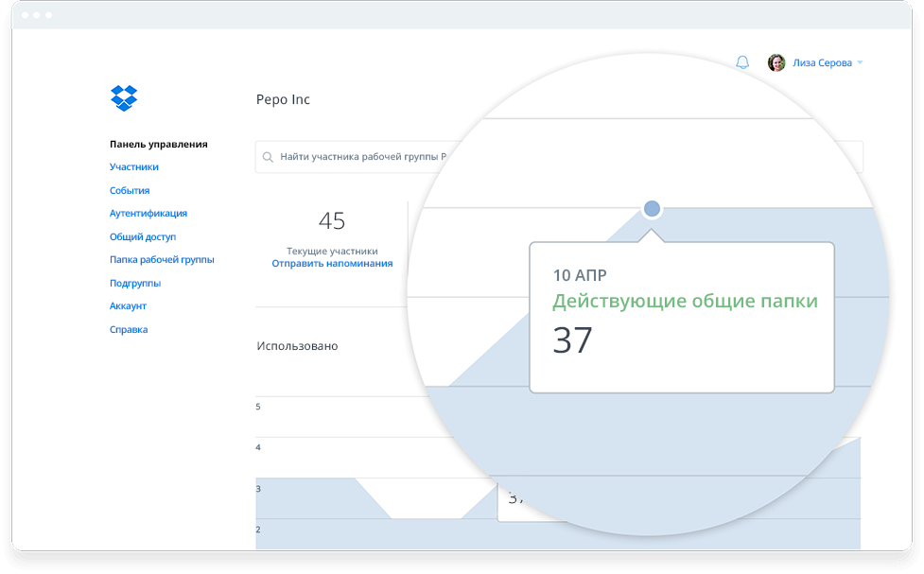Screen dimensions: 924x574
Task: Click the Pepo Inc team name
Action: point(285,99)
